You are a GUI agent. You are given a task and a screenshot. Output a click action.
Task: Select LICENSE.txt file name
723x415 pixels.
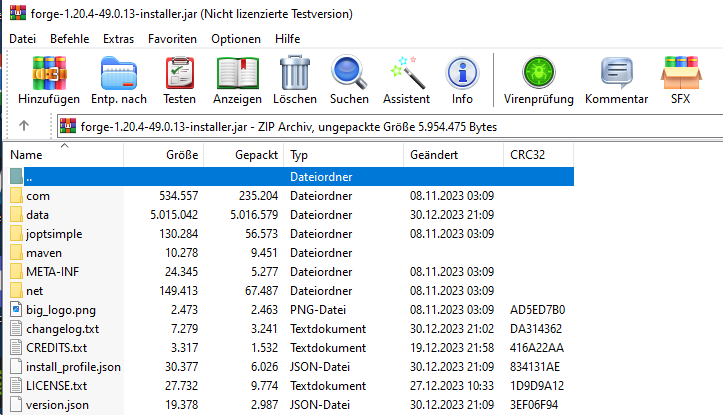tap(56, 385)
